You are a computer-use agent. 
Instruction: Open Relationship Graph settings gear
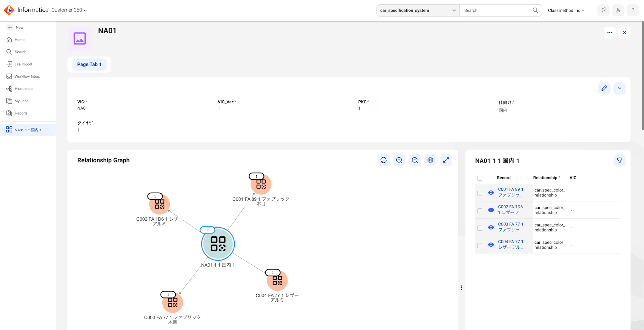click(430, 160)
